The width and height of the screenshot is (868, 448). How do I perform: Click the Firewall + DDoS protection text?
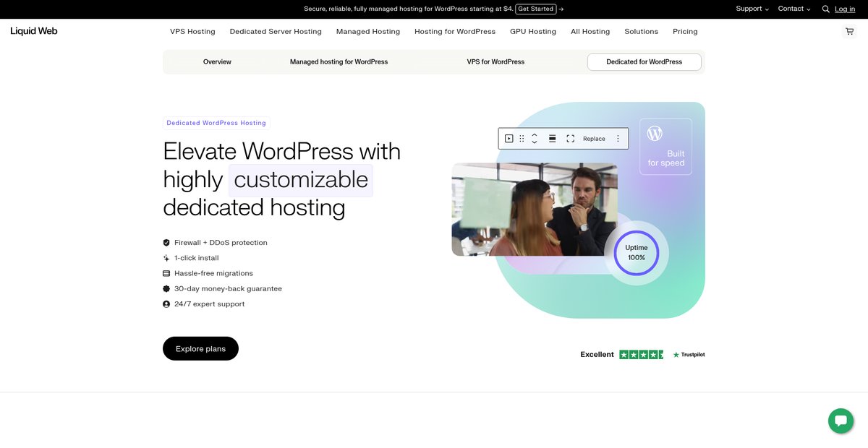click(221, 243)
